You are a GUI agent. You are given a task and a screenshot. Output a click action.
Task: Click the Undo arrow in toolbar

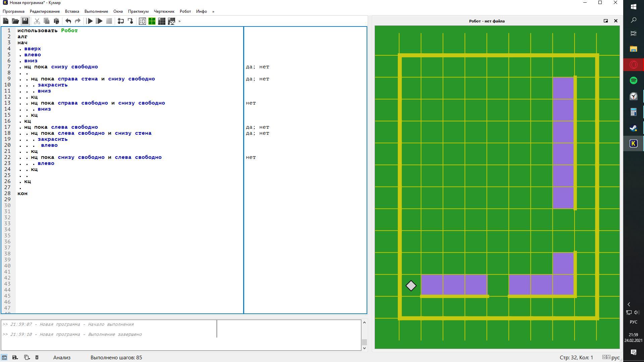pos(68,21)
